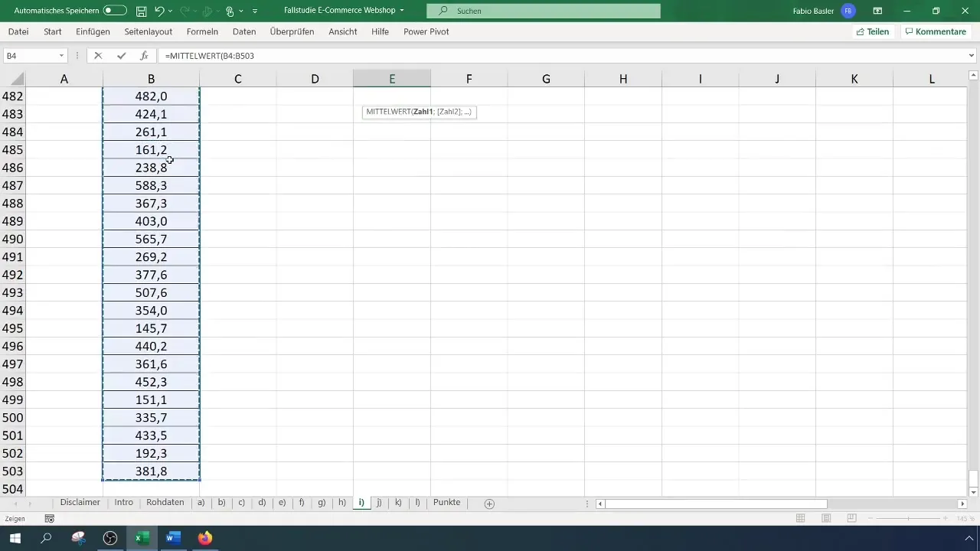Click the Name Box showing B4

click(29, 56)
